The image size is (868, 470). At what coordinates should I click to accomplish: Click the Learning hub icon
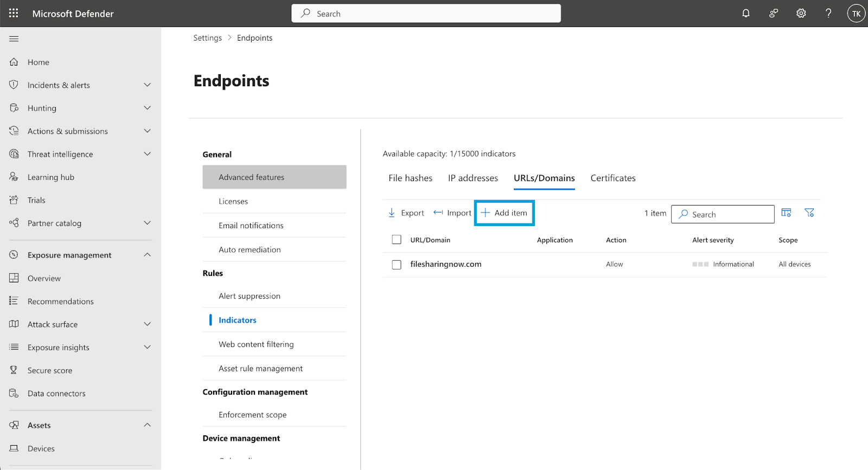click(x=14, y=177)
